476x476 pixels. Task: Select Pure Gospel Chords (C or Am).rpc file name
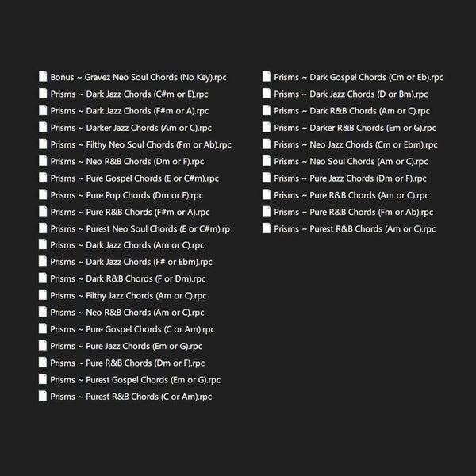coord(132,329)
